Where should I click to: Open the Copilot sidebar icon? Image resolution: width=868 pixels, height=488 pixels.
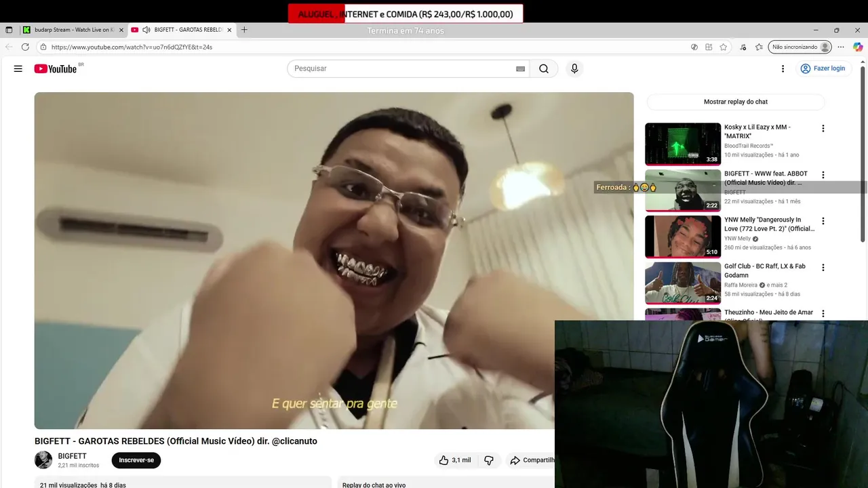coord(858,47)
